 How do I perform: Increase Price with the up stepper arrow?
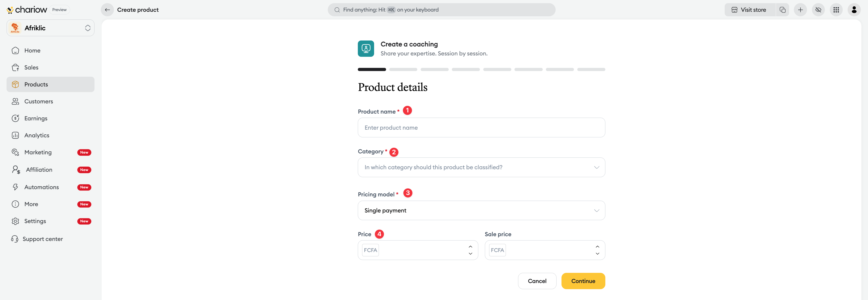click(470, 247)
